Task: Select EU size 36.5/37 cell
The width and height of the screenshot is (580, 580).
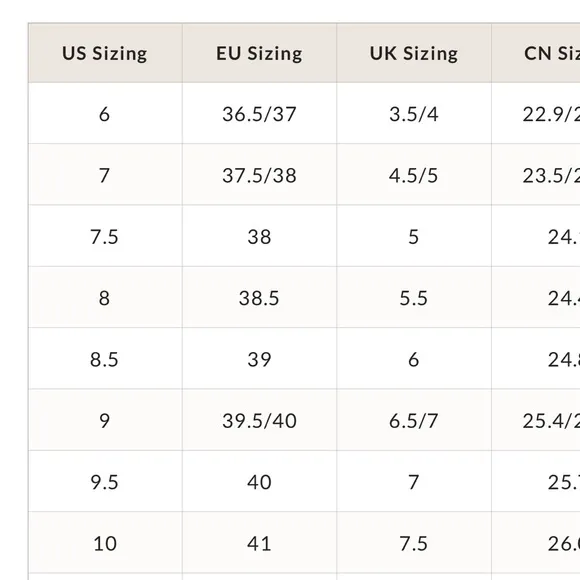Action: coord(259,114)
